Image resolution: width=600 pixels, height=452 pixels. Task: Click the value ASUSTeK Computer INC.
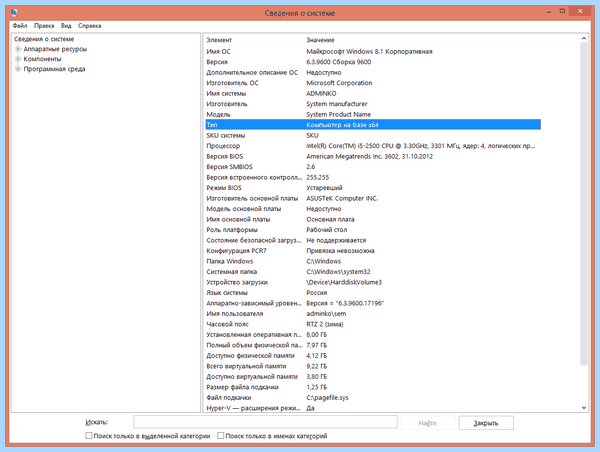coord(342,198)
